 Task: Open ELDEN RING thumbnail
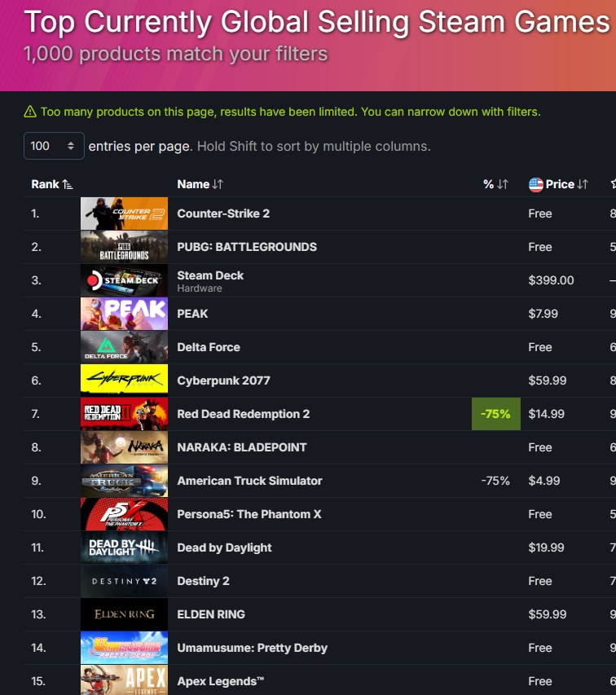click(x=124, y=614)
